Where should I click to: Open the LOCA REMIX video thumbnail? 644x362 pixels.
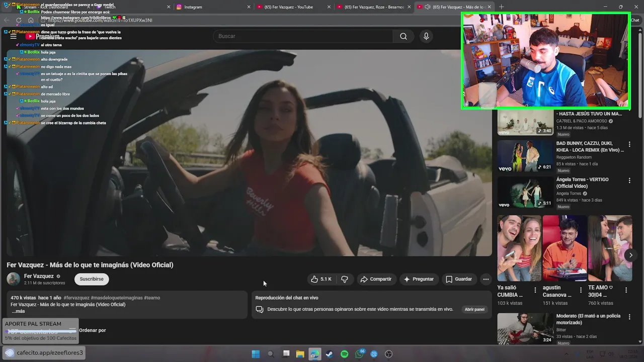pyautogui.click(x=525, y=156)
